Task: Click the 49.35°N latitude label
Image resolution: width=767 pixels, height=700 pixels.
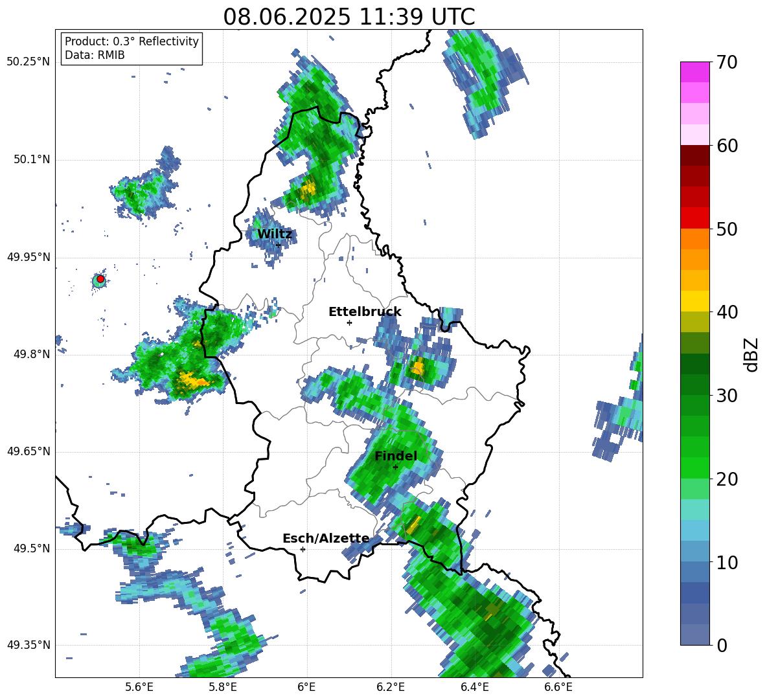Action: tap(29, 645)
